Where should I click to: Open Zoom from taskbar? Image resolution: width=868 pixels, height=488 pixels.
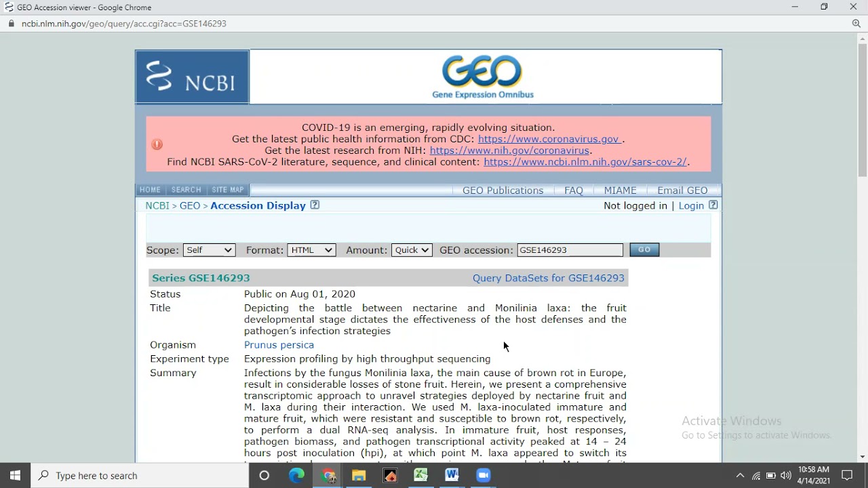484,475
